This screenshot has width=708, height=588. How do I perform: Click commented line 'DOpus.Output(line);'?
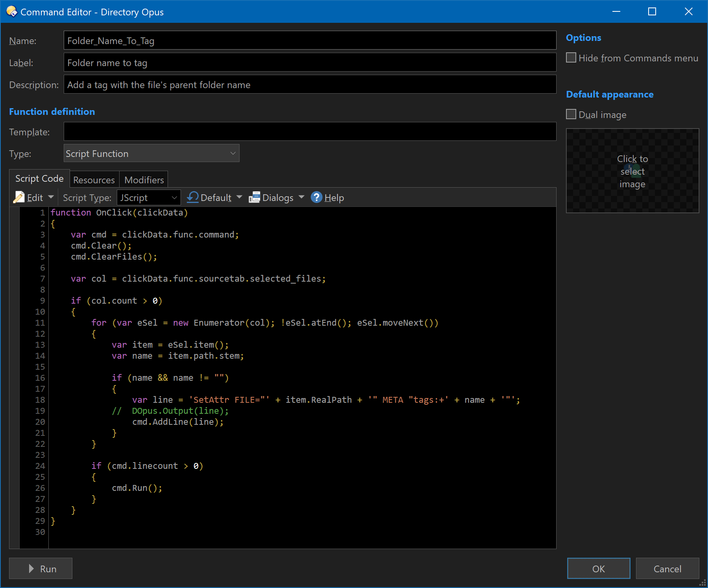click(x=170, y=411)
